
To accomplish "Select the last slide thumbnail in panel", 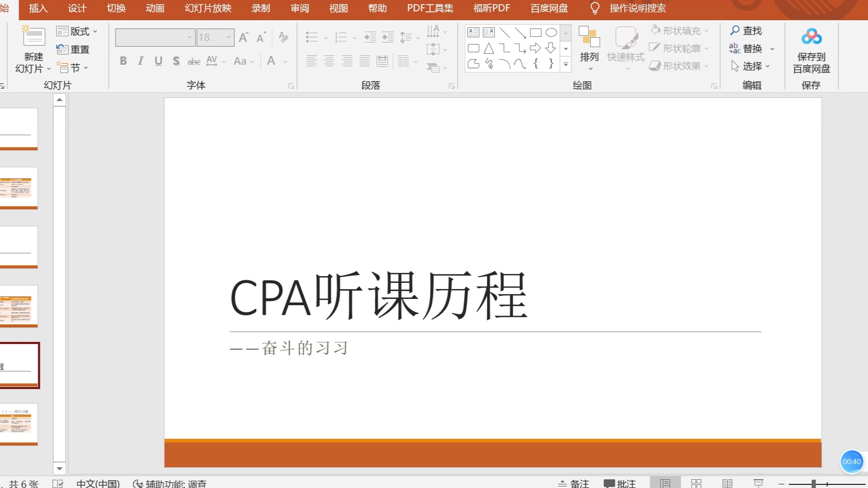I will tap(19, 424).
